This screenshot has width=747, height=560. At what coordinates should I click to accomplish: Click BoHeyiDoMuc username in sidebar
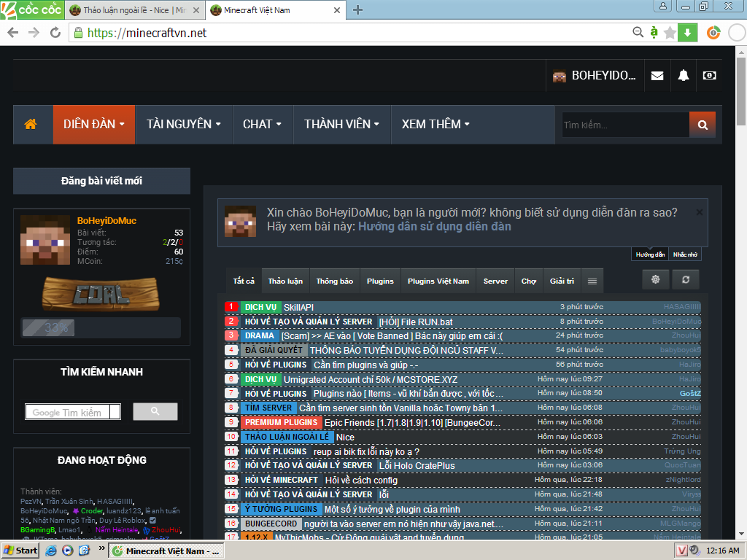tap(107, 221)
